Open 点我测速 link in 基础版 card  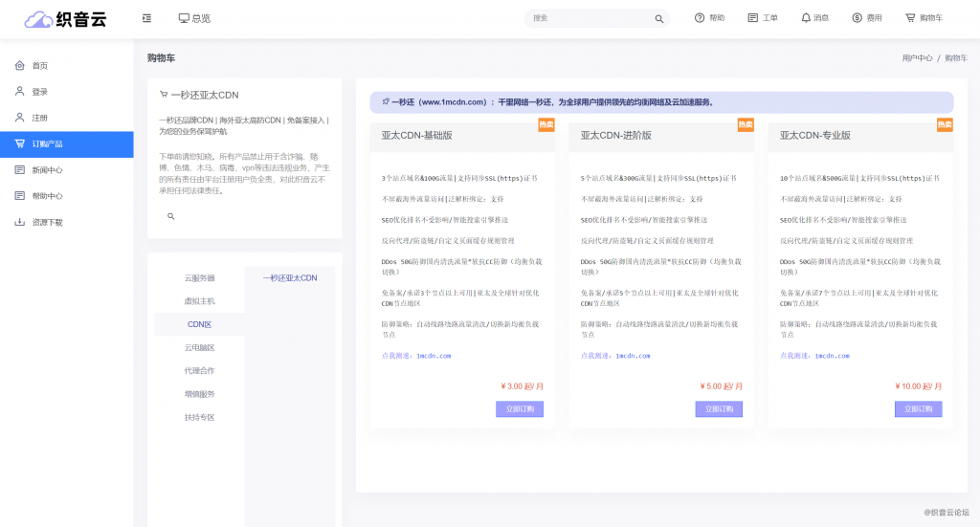[x=416, y=356]
